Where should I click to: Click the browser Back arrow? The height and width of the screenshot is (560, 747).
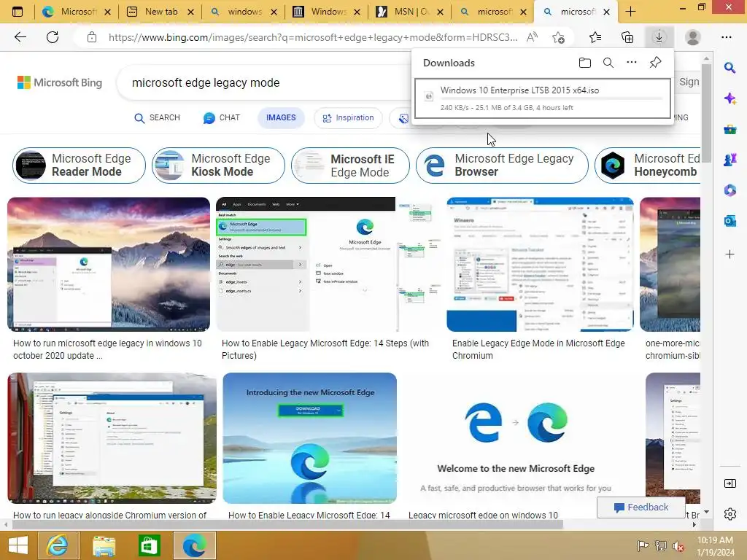click(20, 37)
